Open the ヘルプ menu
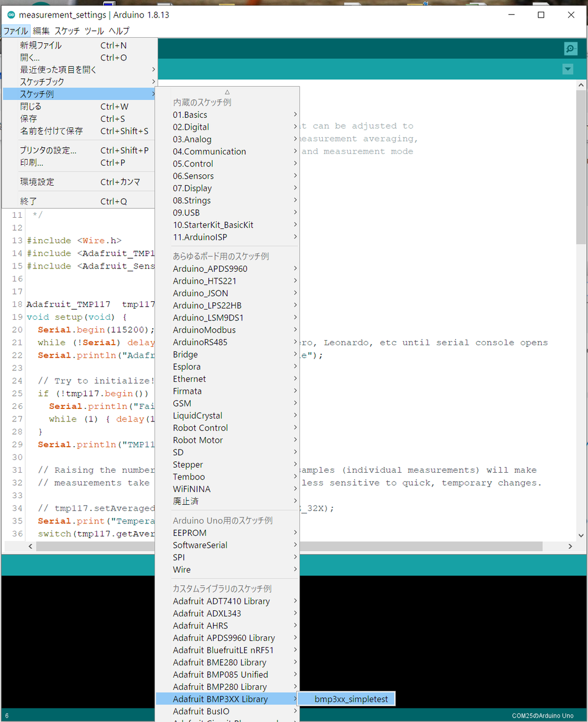 coord(119,30)
